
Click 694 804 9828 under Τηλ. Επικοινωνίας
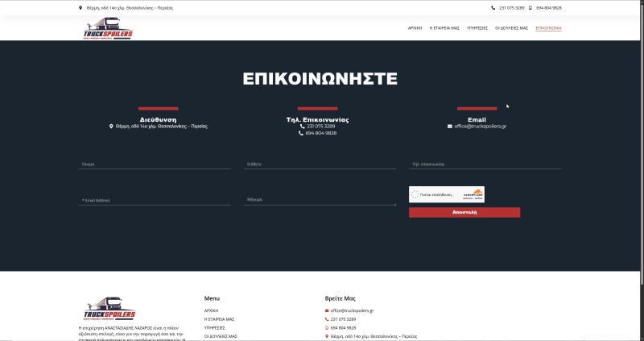pos(320,133)
